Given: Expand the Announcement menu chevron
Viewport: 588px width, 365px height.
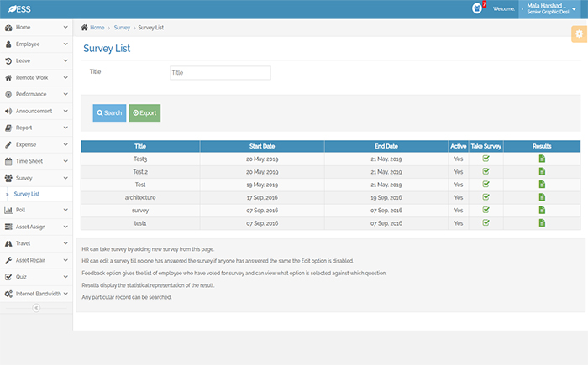Looking at the screenshot, I should click(x=66, y=112).
